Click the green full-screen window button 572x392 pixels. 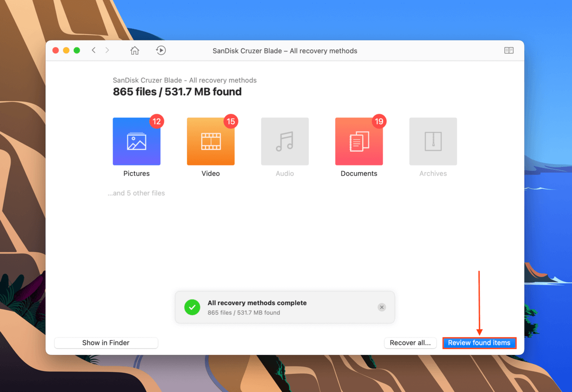(x=77, y=51)
